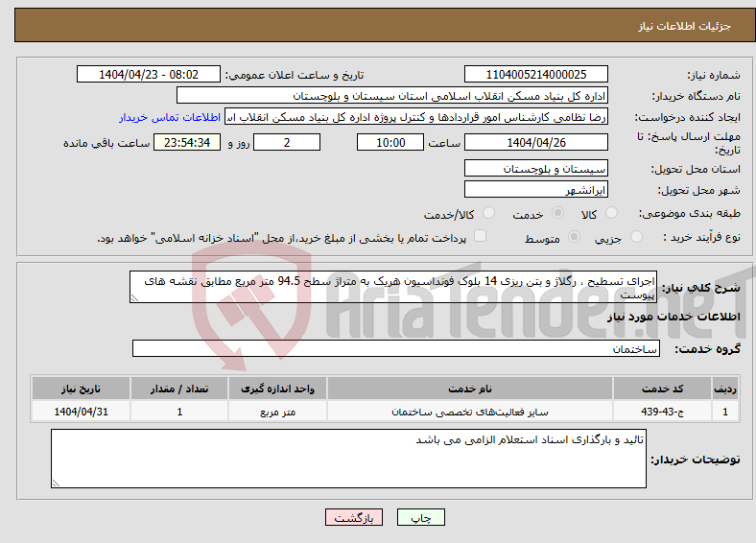Click the تعداد / مقدار column header
Viewport: 756px width, 543px height.
click(x=179, y=389)
